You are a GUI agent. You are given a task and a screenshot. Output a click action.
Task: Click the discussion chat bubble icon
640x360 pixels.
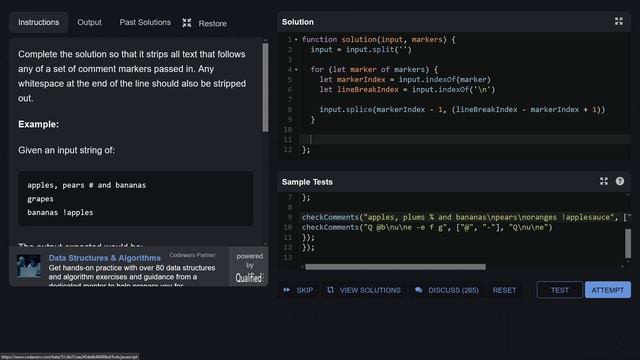(419, 290)
